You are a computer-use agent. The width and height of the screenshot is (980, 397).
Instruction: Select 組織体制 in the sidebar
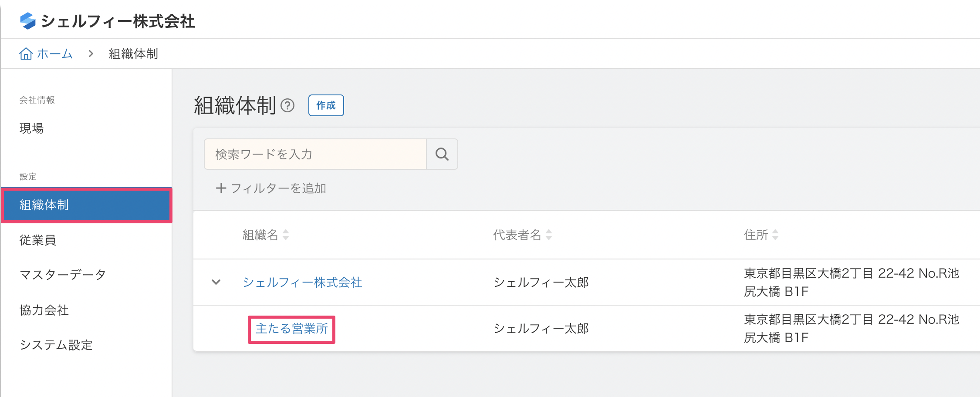point(44,205)
